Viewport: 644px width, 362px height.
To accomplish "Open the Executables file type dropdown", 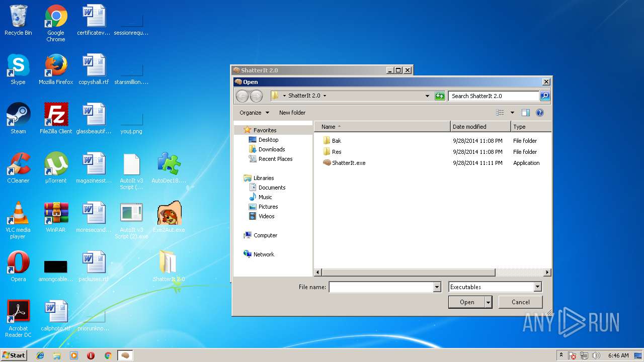I will [537, 287].
